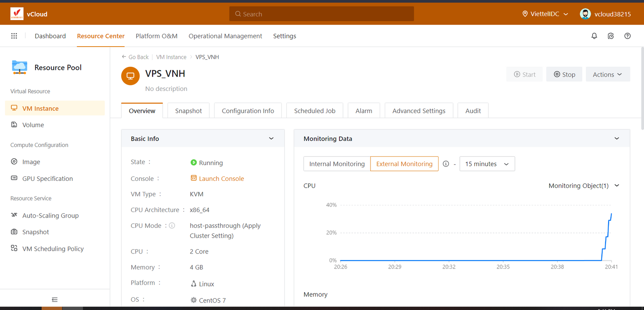Click the monitoring info icon beside External Monitoring

coord(446,164)
